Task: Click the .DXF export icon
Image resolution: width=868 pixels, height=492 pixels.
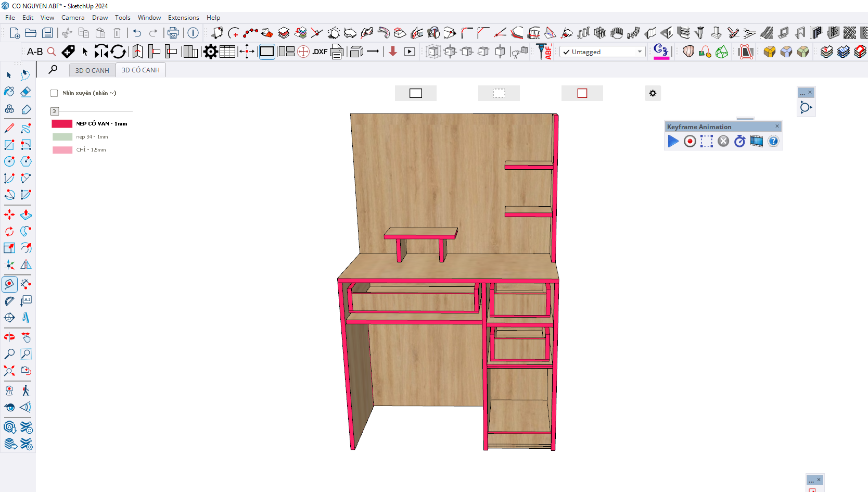Action: [x=320, y=52]
